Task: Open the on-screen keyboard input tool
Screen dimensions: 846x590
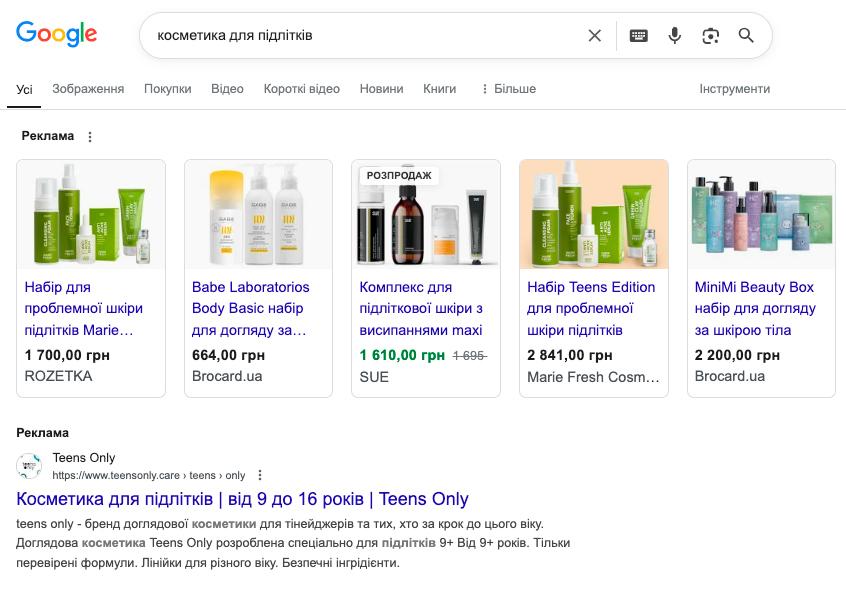Action: click(x=638, y=36)
